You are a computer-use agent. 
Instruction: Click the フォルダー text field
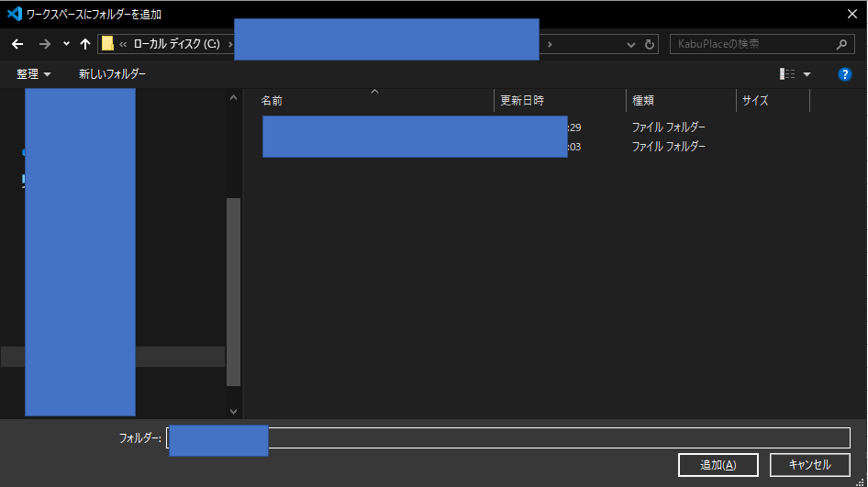[x=508, y=437]
